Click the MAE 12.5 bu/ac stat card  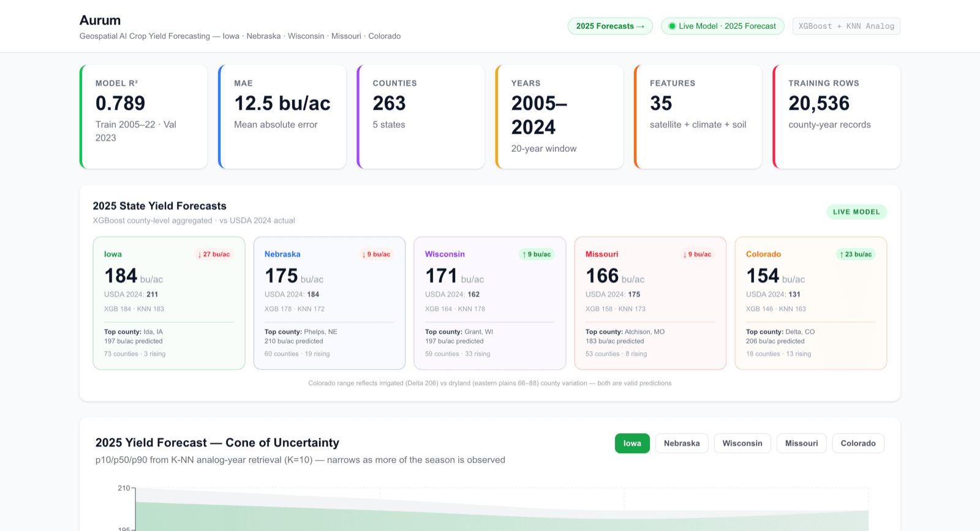coord(282,117)
